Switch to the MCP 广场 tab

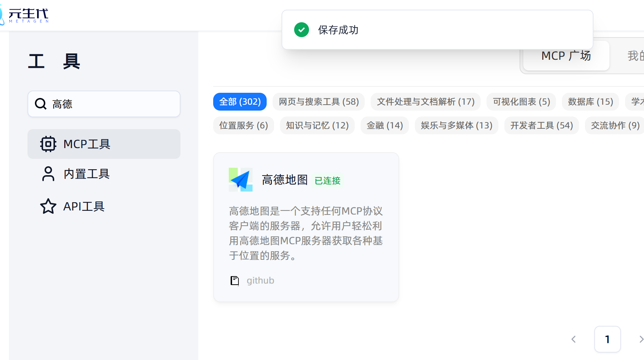pyautogui.click(x=566, y=56)
